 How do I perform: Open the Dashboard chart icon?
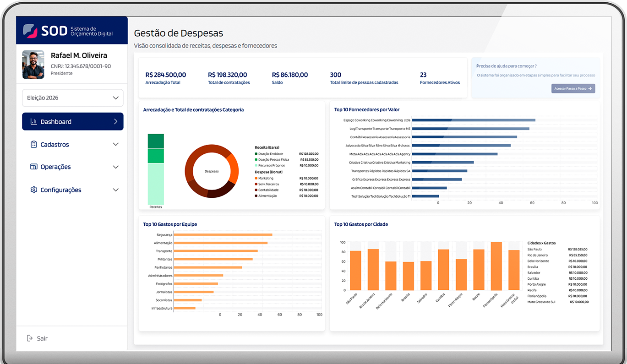pos(33,121)
